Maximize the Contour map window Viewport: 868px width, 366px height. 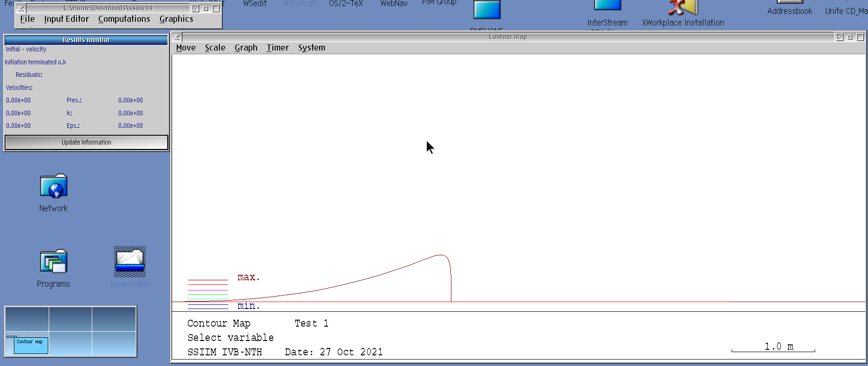[860, 37]
